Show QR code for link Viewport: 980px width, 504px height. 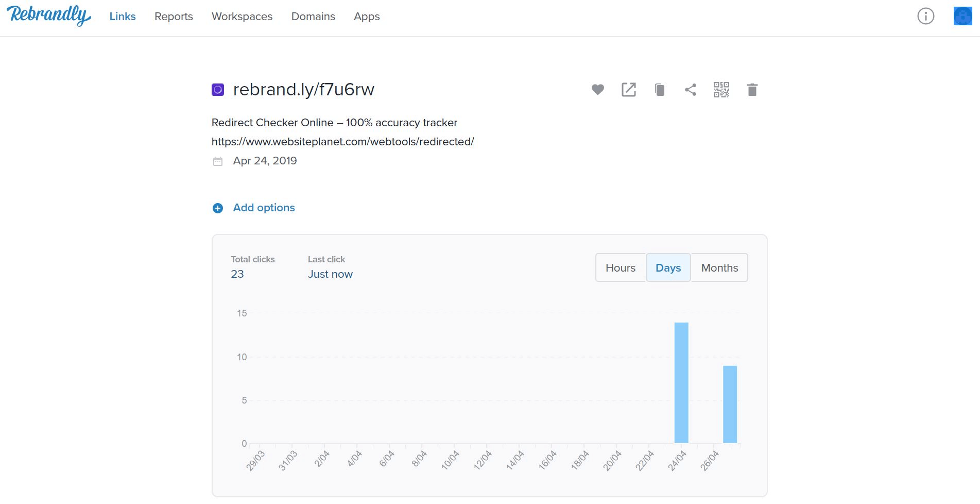721,90
